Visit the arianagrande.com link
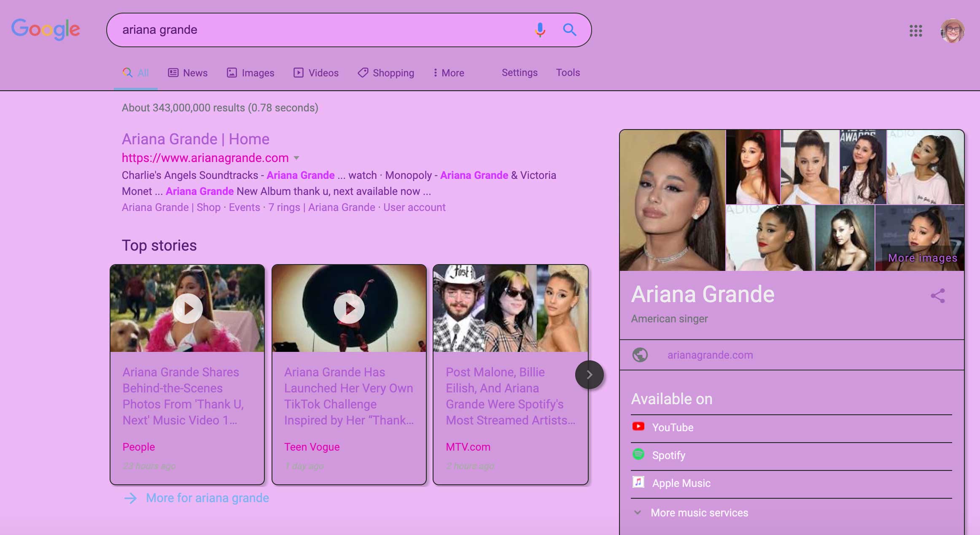 709,355
